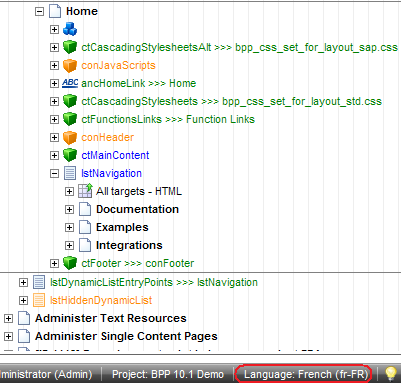Select the conJavaScripts label
The image size is (401, 383).
[x=118, y=65]
